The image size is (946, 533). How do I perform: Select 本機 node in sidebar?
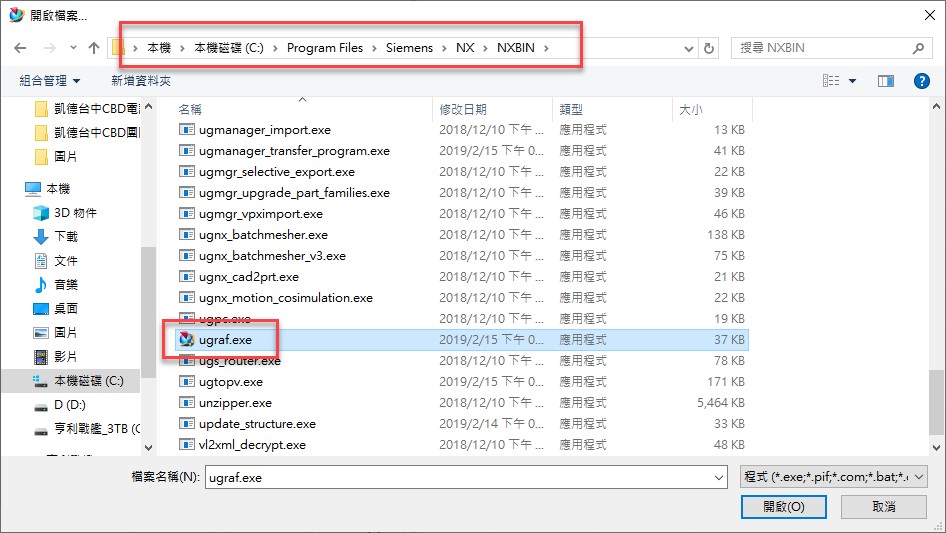click(58, 189)
